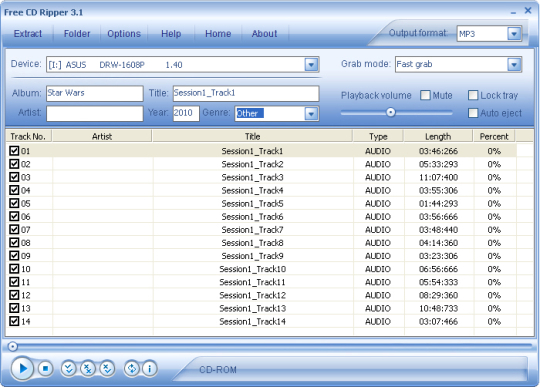Click the invert track selection icon
Viewport: 540px width, 387px height.
(107, 369)
